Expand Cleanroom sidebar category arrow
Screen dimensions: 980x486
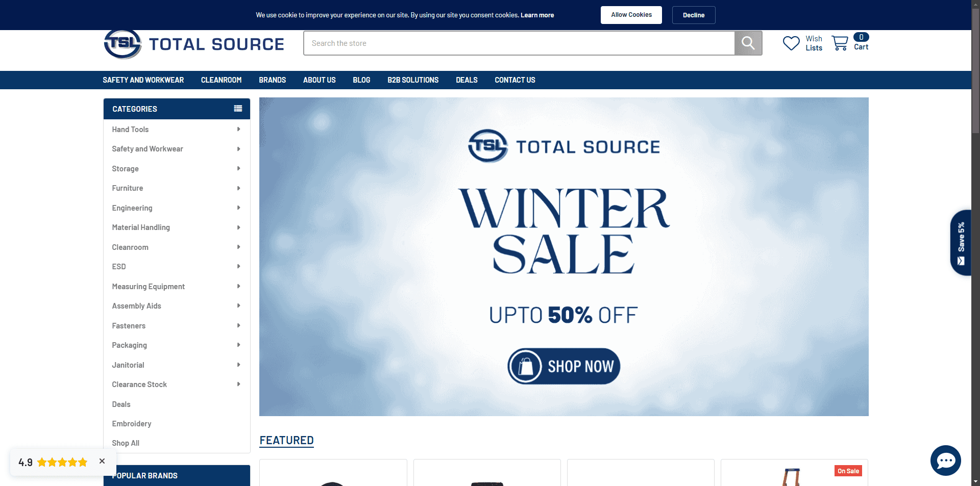pyautogui.click(x=238, y=247)
